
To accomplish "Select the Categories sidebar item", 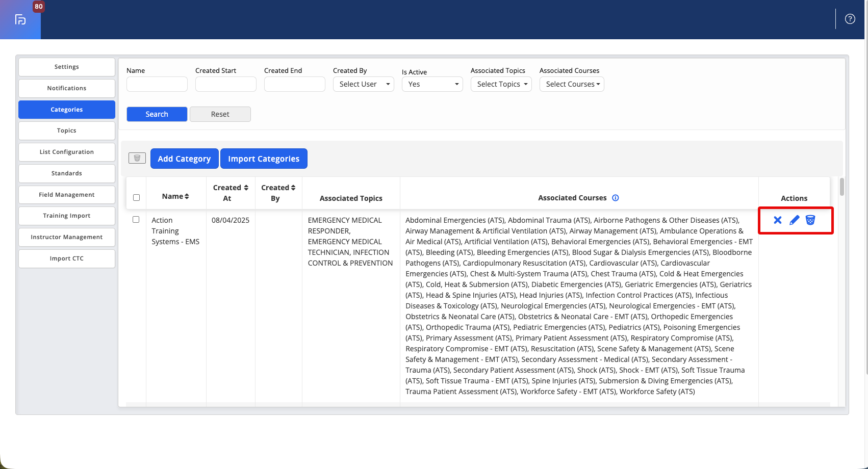I will pyautogui.click(x=67, y=110).
